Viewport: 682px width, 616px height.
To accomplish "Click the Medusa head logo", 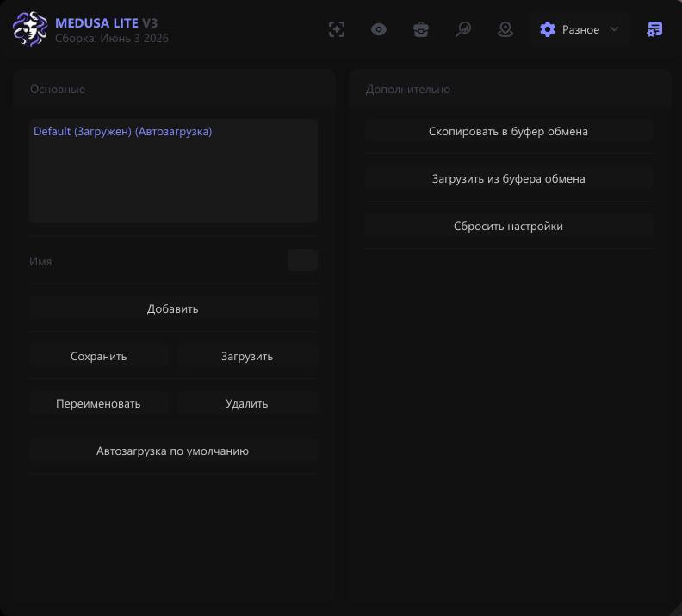I will coord(29,29).
